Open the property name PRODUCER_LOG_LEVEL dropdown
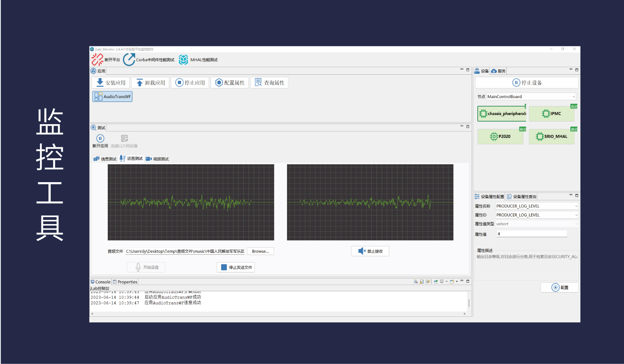Viewport: 624px width, 364px height. 576,206
